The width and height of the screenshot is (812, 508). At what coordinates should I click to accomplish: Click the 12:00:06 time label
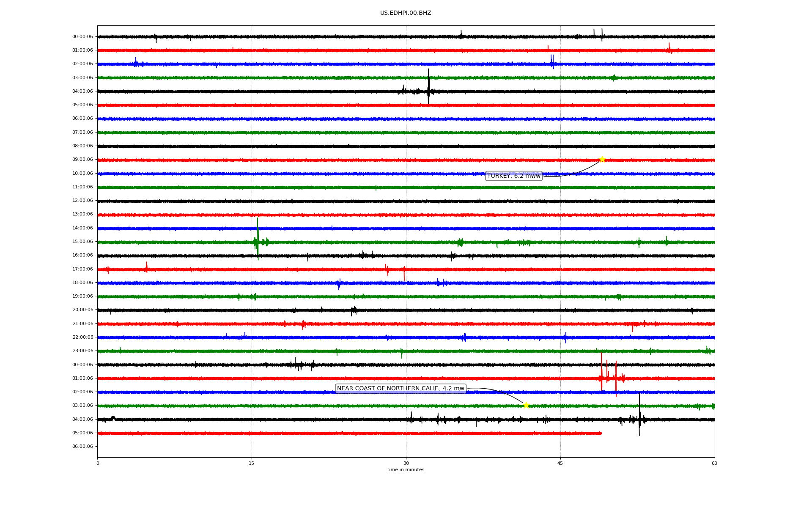[82, 201]
